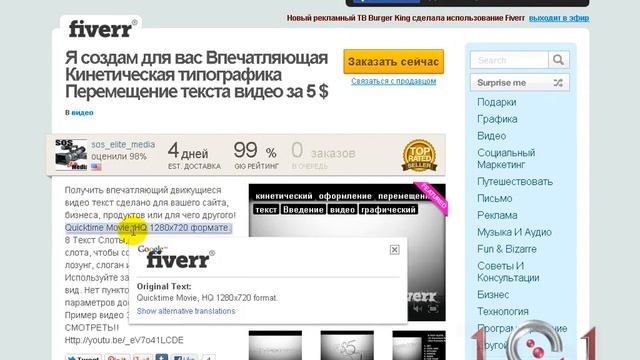
Task: Click the кинетический tag on video
Action: [284, 196]
